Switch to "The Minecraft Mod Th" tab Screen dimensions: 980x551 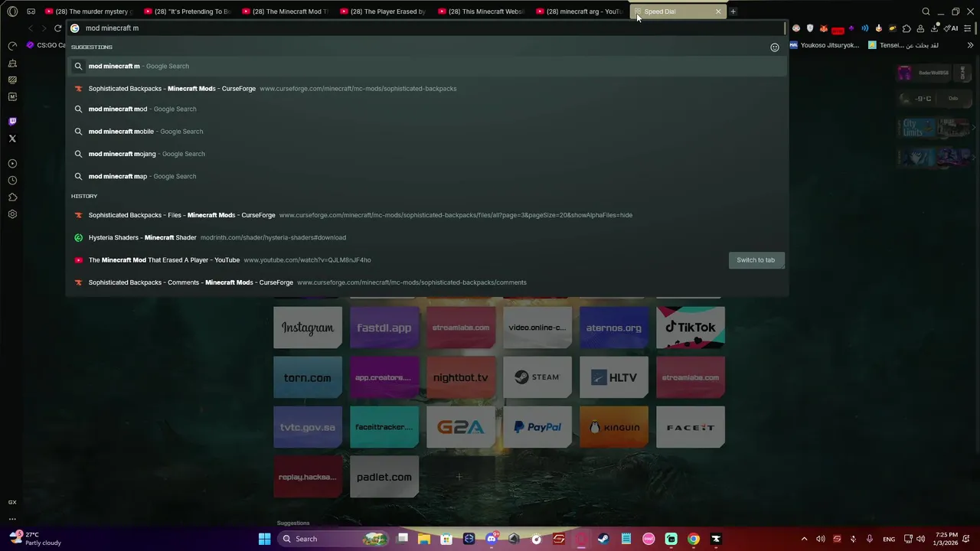[x=286, y=11]
